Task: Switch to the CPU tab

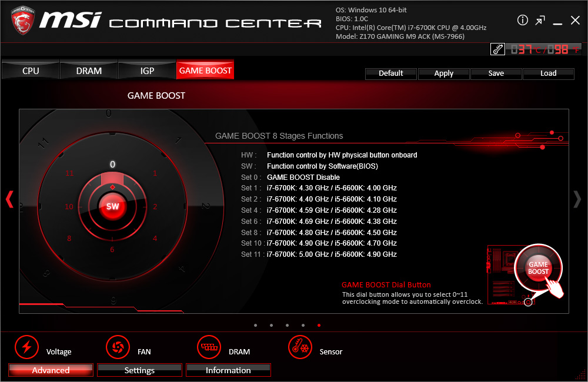Action: pyautogui.click(x=31, y=71)
